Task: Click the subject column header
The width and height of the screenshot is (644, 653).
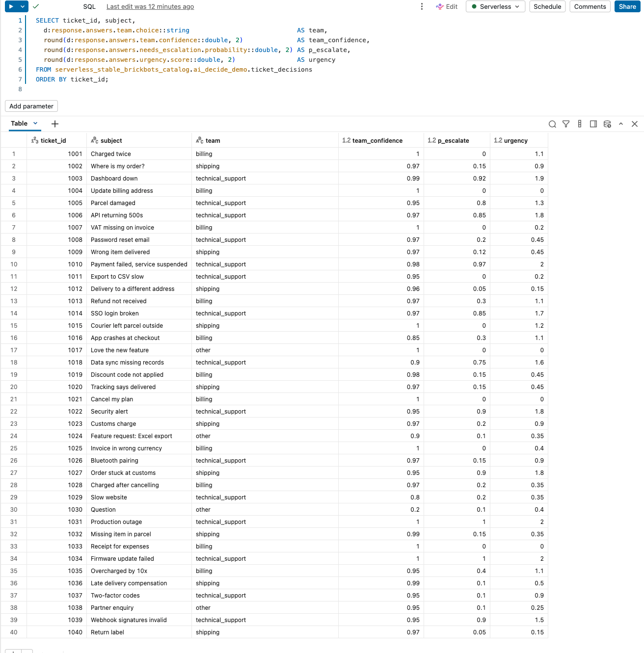Action: point(139,140)
